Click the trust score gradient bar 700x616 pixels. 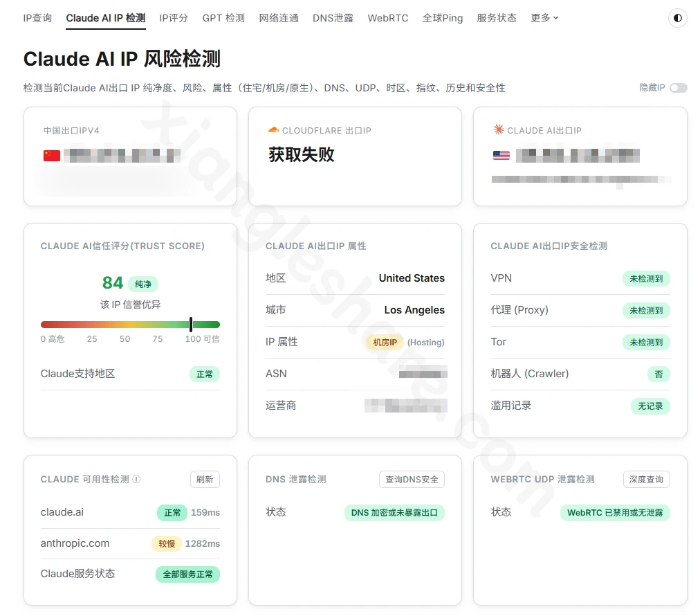point(130,325)
